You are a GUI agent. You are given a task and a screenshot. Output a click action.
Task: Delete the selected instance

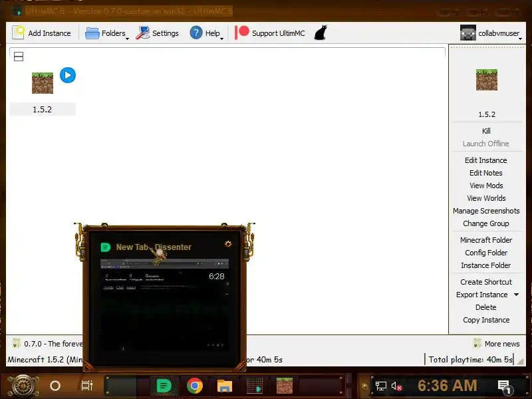click(486, 307)
